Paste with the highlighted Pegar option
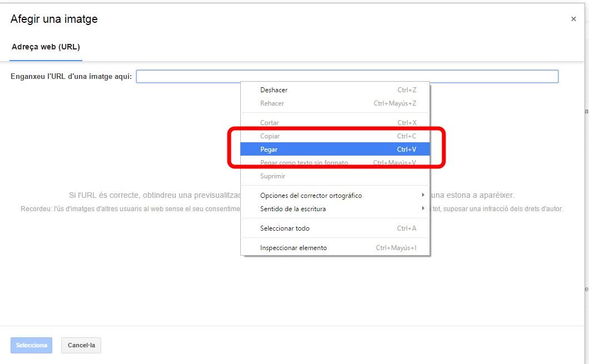 269,149
